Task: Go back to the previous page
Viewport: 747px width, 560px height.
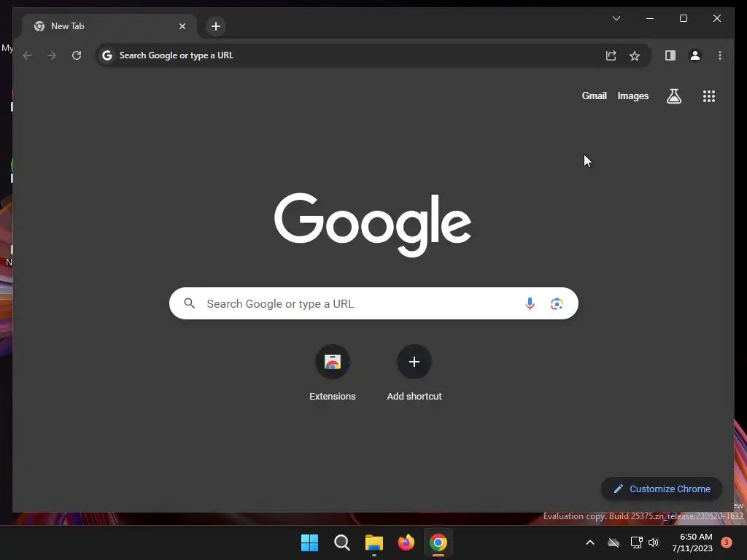Action: (x=27, y=55)
